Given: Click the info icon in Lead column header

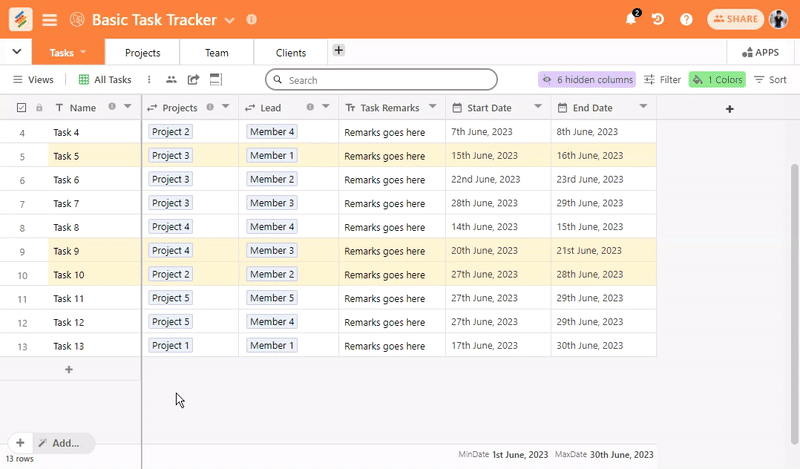Looking at the screenshot, I should click(310, 107).
